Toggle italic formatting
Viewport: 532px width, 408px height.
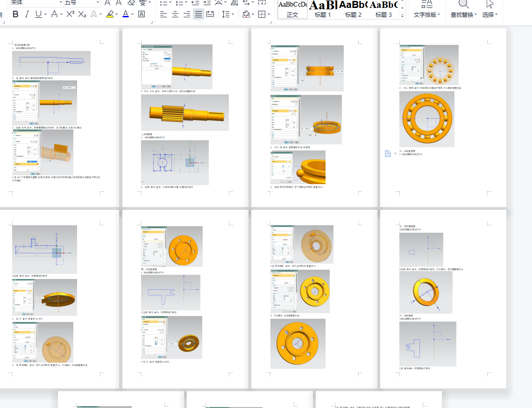pos(27,14)
